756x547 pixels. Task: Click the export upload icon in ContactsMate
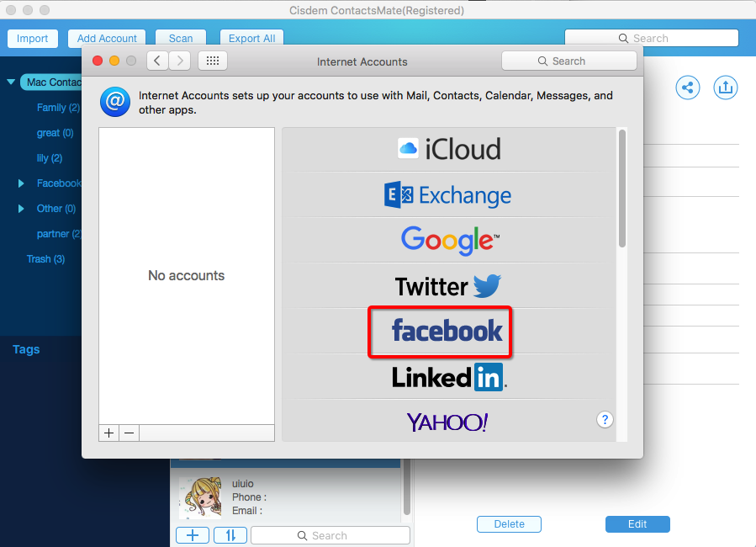(725, 88)
